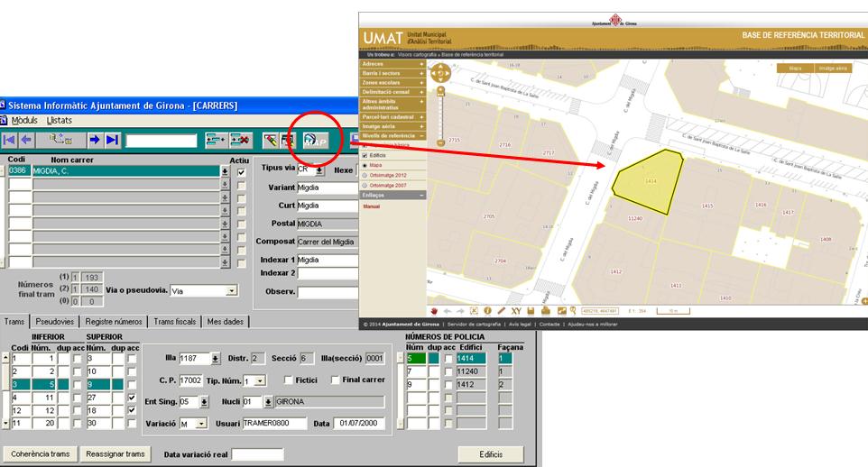Click the Reassignar trams button
This screenshot has width=868, height=467.
click(x=115, y=454)
